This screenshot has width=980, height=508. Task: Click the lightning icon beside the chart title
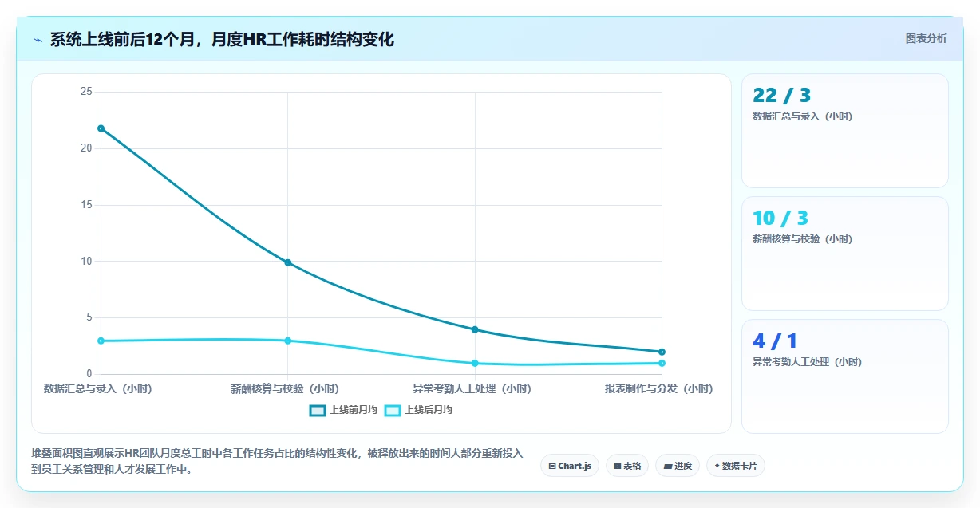[x=38, y=40]
